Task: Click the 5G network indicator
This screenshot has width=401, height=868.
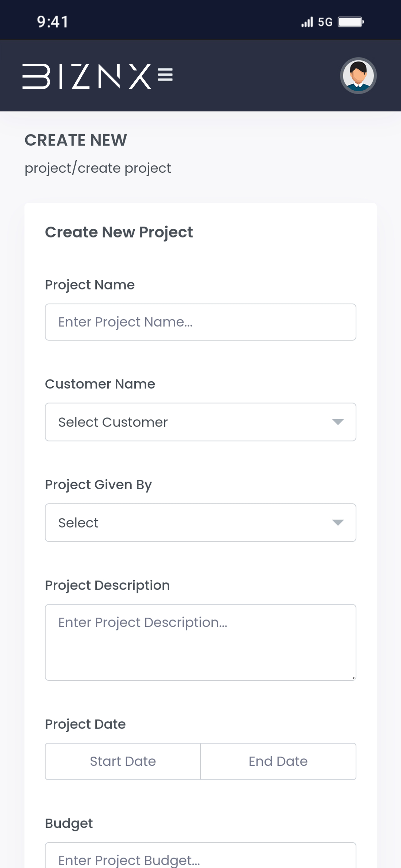Action: click(x=325, y=22)
